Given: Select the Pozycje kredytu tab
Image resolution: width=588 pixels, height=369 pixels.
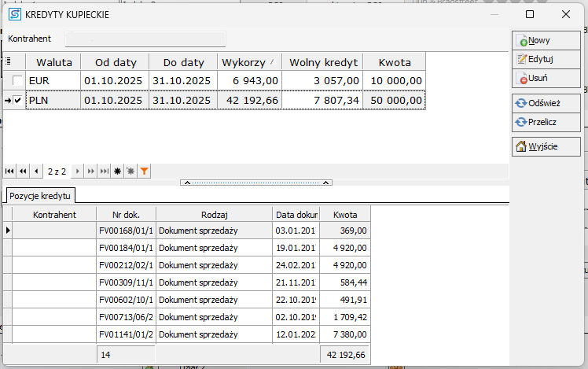Looking at the screenshot, I should (x=41, y=194).
